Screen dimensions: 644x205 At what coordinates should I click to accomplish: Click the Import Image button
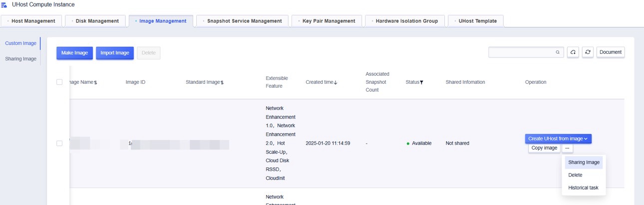coord(115,53)
